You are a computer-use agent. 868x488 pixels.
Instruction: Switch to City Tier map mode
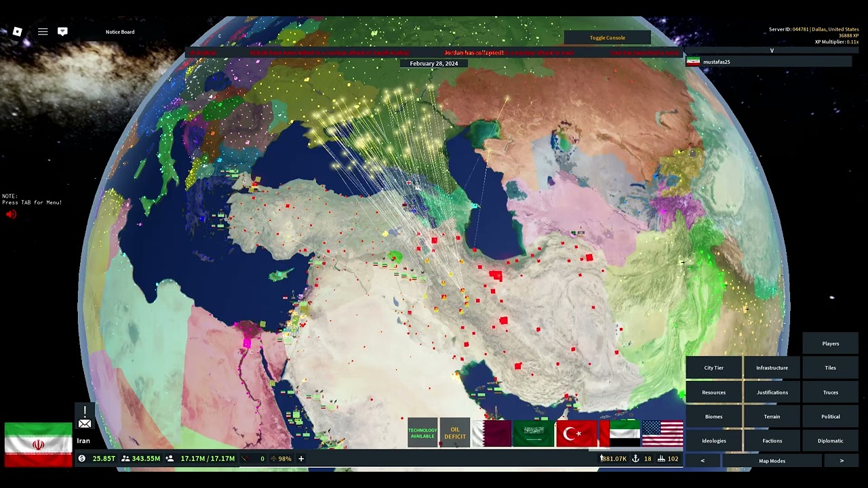tap(714, 368)
